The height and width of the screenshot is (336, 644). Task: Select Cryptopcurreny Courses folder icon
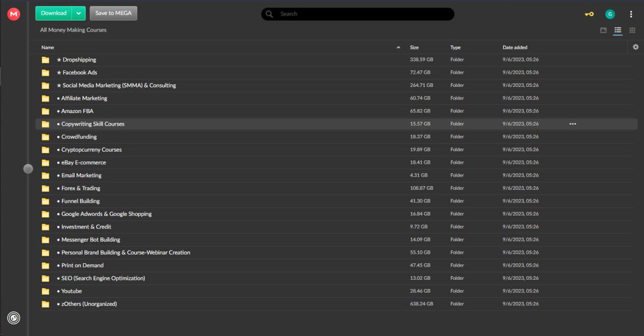[x=46, y=150]
